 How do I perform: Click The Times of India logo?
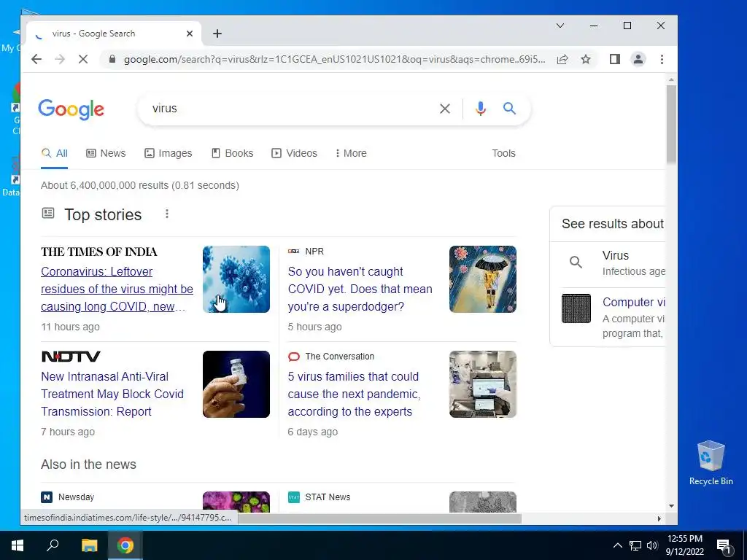click(x=98, y=252)
